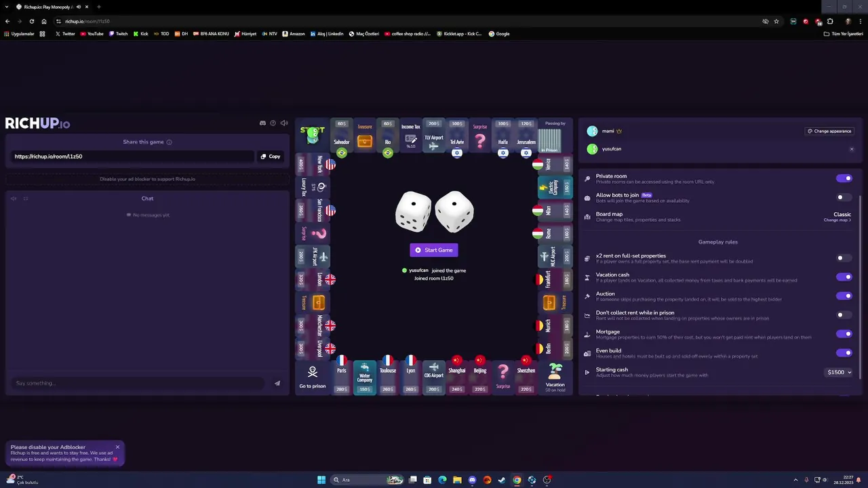The height and width of the screenshot is (488, 868).
Task: Bookmark this page with the star icon
Action: pos(776,21)
